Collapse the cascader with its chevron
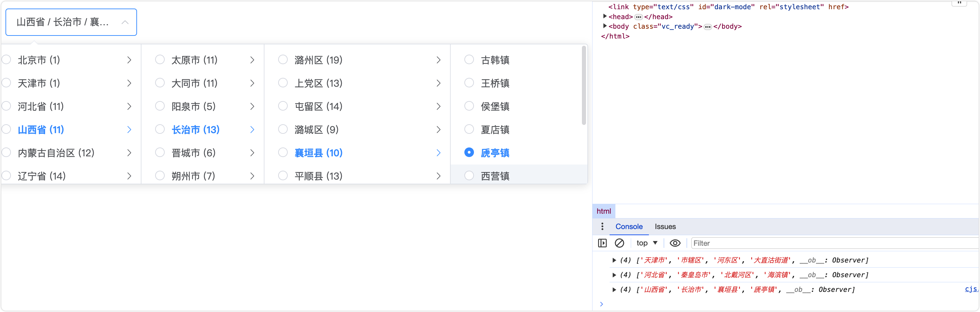 [125, 22]
